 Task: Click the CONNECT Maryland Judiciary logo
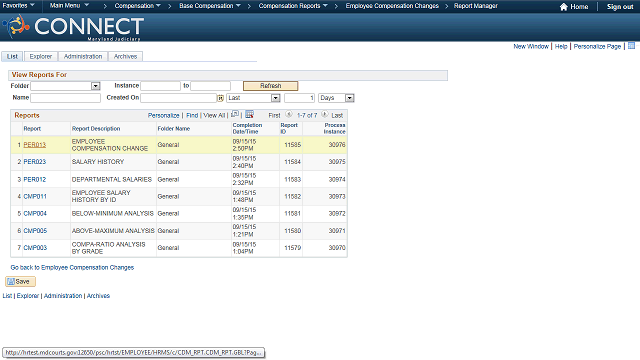pyautogui.click(x=73, y=27)
